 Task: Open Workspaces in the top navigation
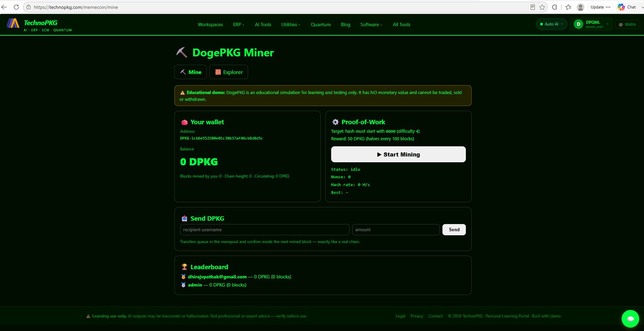coord(210,24)
